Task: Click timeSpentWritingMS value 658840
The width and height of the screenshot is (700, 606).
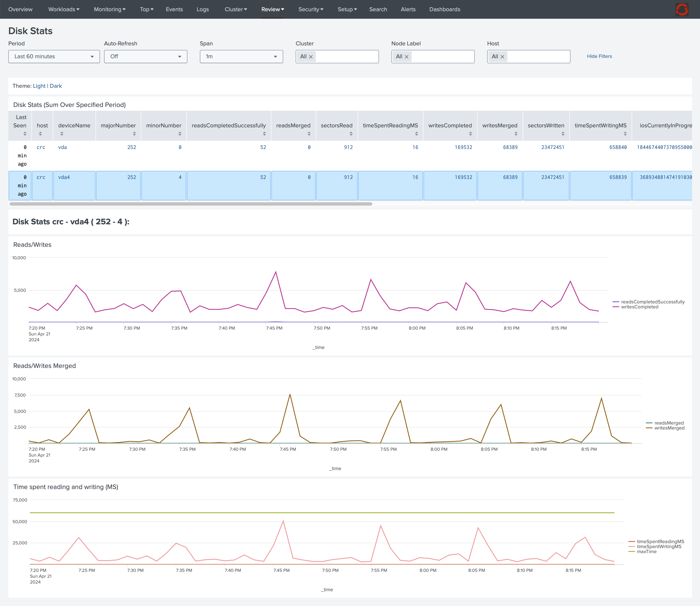Action: (x=618, y=147)
